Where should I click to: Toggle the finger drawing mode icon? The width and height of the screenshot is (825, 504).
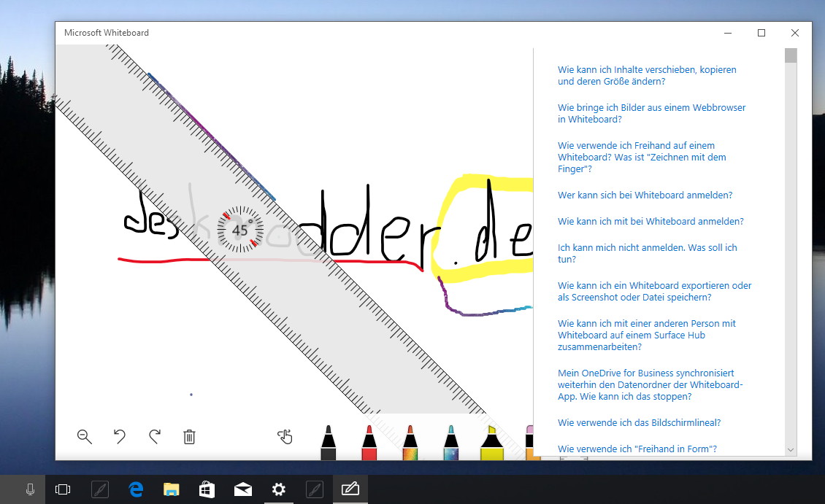[x=285, y=436]
